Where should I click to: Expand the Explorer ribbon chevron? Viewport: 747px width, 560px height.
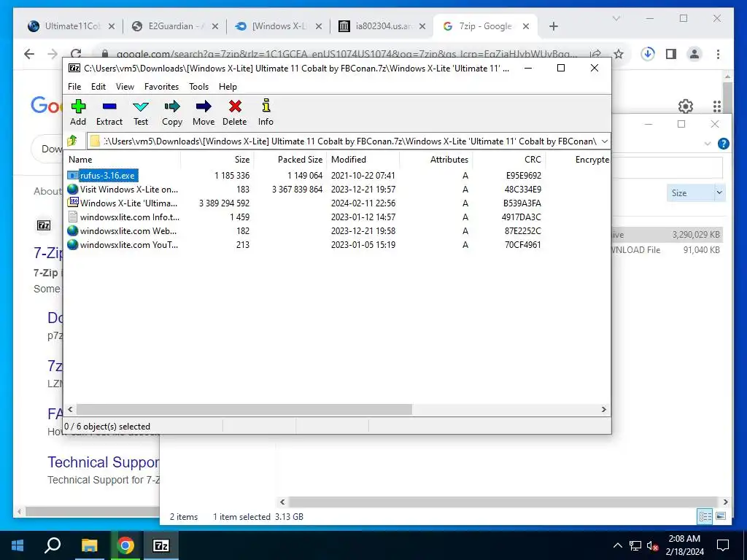coord(708,144)
